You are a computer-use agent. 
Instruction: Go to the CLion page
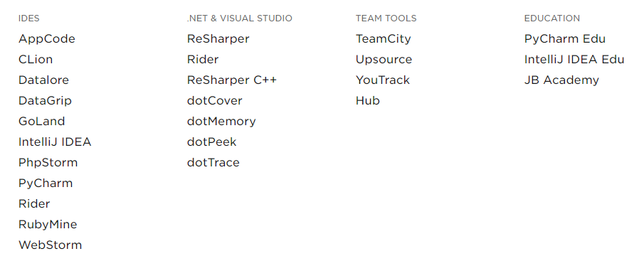point(36,60)
